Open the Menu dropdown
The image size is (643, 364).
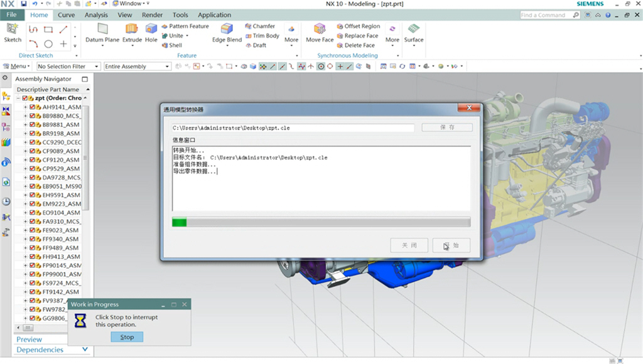tap(16, 66)
